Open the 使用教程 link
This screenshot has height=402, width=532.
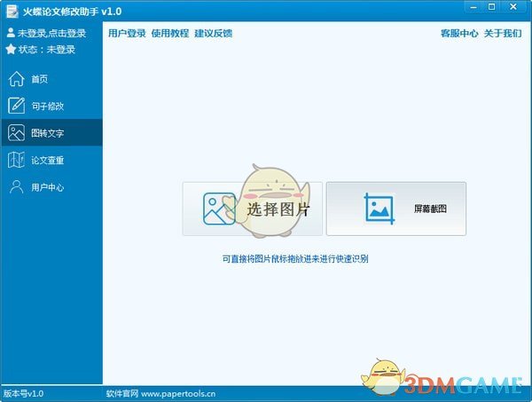point(170,33)
